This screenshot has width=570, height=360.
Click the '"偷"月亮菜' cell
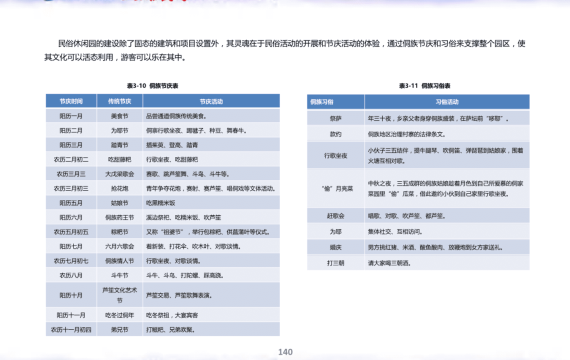[x=336, y=188]
